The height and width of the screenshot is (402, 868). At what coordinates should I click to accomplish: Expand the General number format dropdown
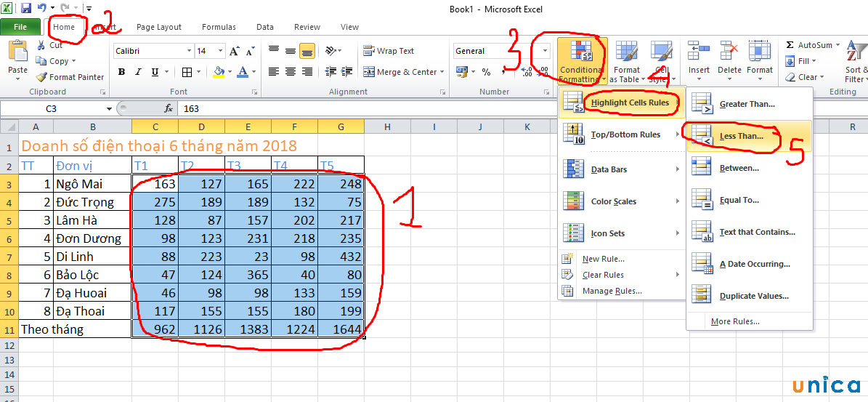pyautogui.click(x=545, y=51)
